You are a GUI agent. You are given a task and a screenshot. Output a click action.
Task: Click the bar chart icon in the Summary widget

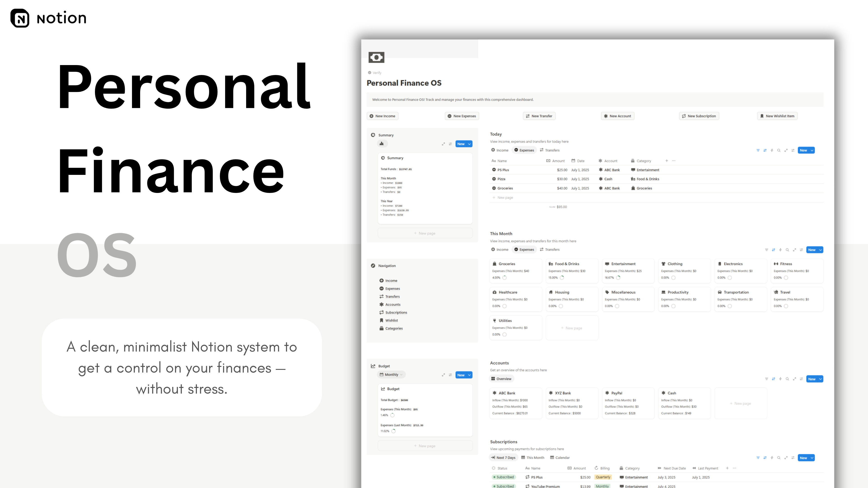coord(382,143)
